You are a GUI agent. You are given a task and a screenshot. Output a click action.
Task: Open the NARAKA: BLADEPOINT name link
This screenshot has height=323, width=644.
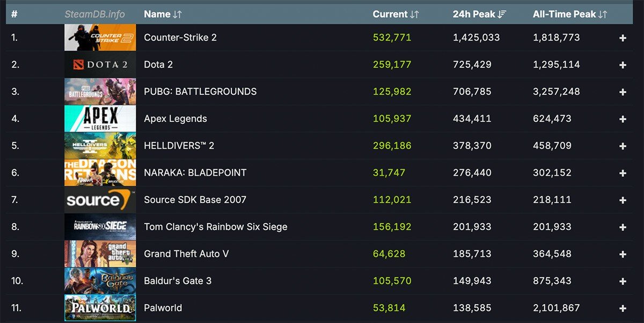pyautogui.click(x=195, y=173)
